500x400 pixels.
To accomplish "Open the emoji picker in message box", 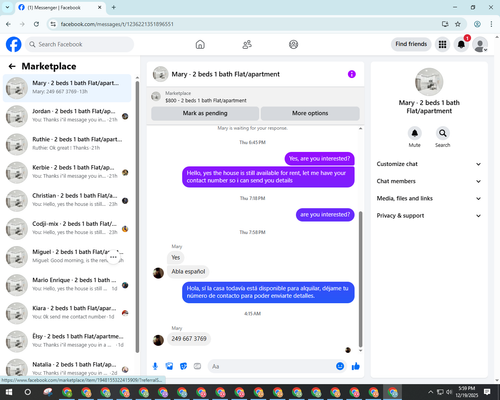I will coord(340,366).
